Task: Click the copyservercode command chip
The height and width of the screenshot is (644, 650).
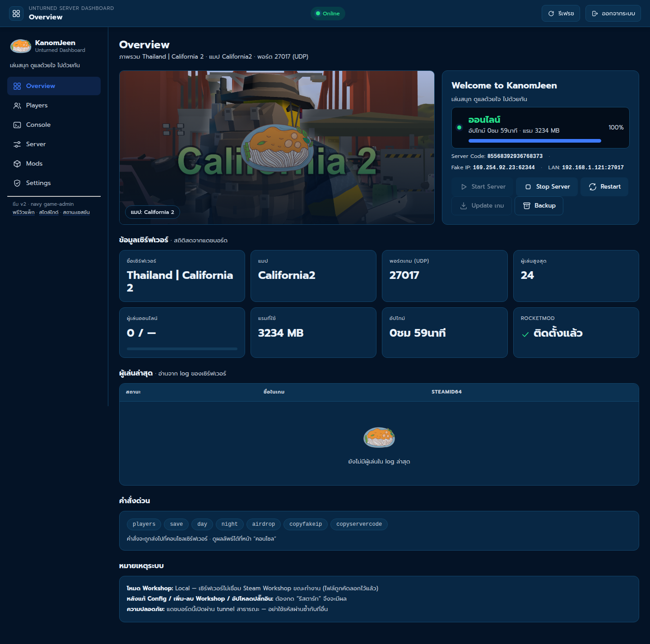Action: click(359, 524)
